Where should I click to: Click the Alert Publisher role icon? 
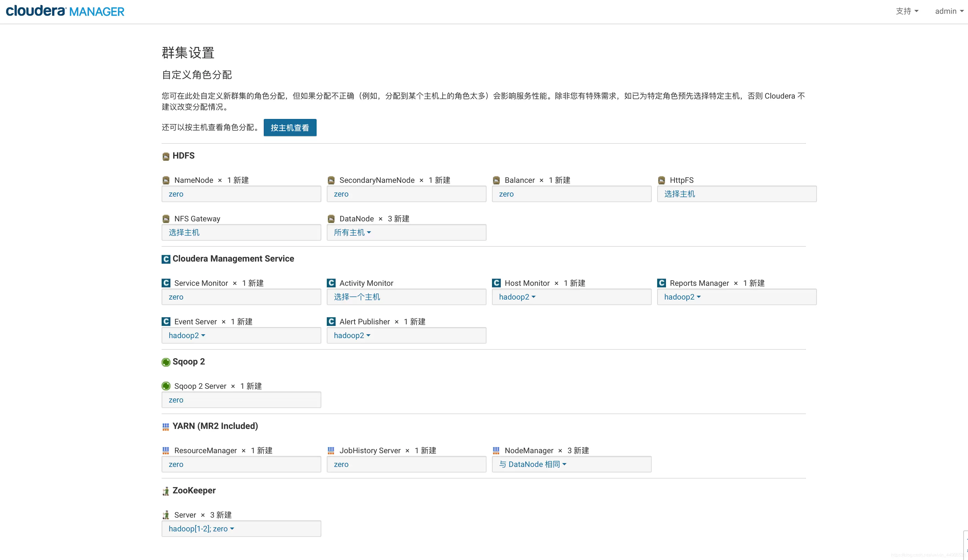click(331, 322)
